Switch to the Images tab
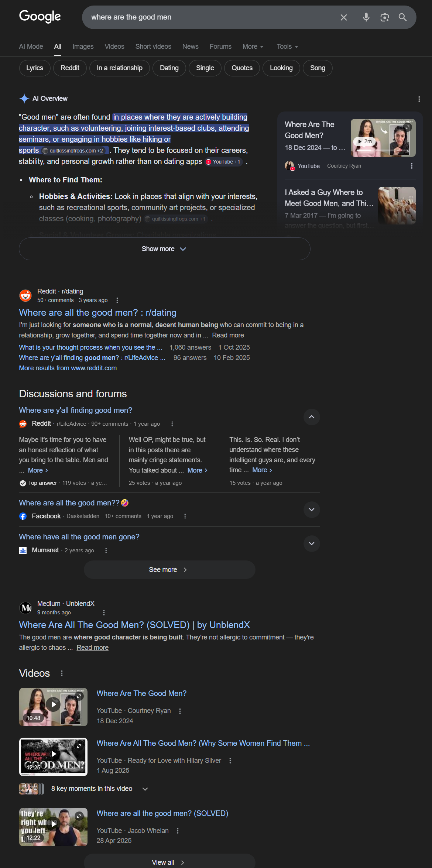 [83, 47]
